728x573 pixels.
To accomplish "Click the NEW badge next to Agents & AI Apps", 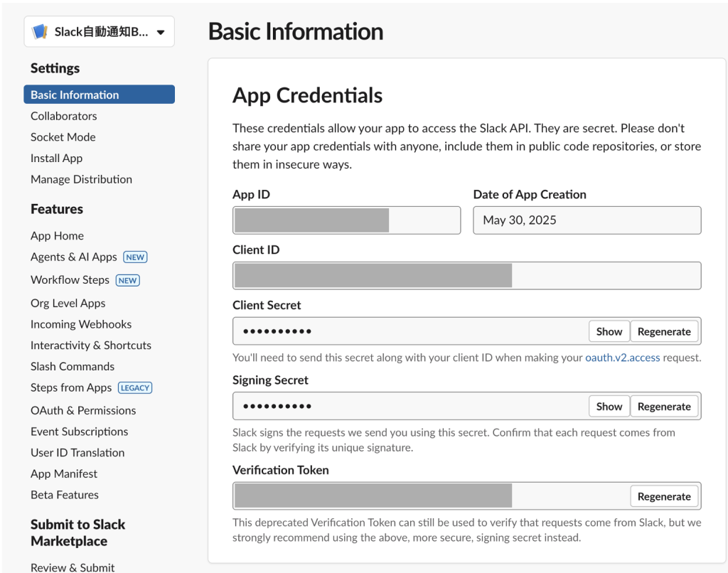I will coord(135,257).
